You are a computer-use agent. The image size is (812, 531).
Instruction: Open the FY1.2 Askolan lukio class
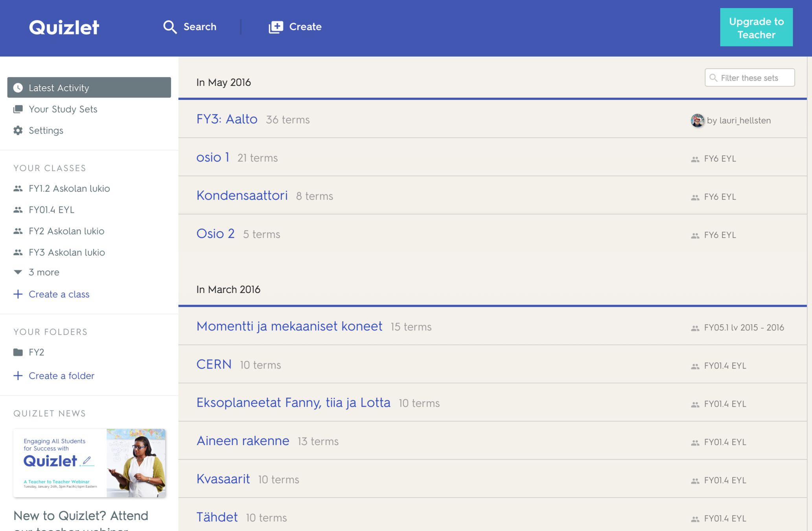click(x=69, y=188)
